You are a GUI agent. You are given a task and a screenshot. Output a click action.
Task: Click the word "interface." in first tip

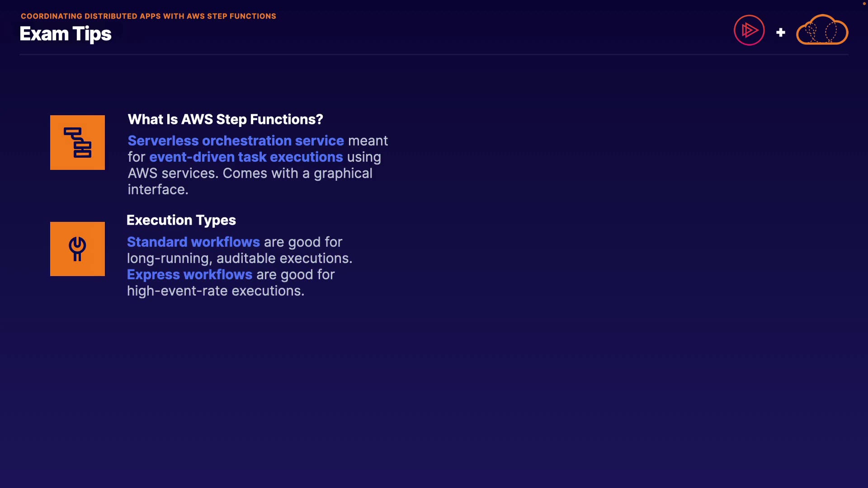tap(158, 189)
